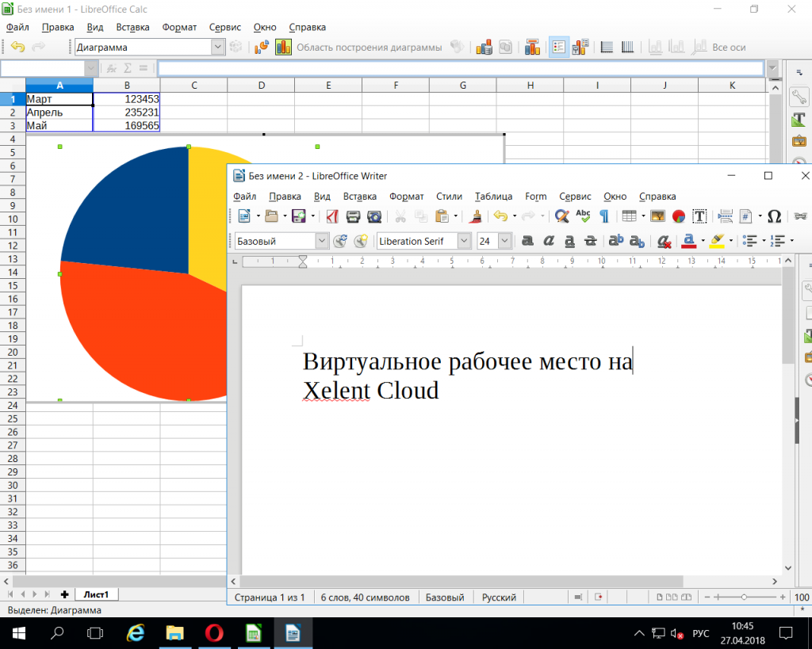
Task: Export as PDF icon in Writer toolbar
Action: tap(332, 216)
